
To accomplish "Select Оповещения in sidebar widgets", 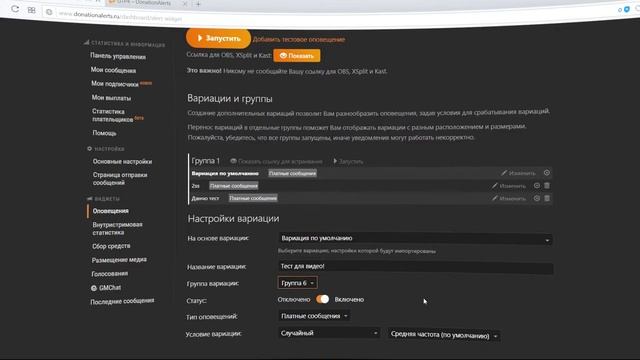I will coord(111,211).
